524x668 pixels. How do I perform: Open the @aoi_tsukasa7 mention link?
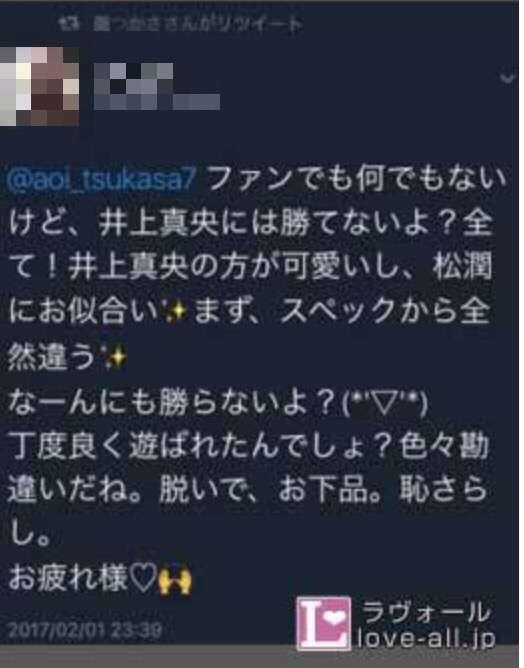coord(101,179)
